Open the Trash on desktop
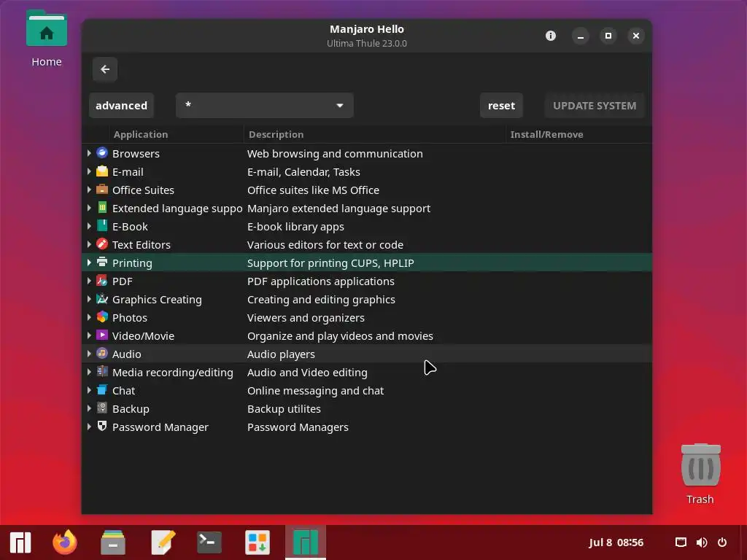The height and width of the screenshot is (560, 747). click(x=700, y=474)
